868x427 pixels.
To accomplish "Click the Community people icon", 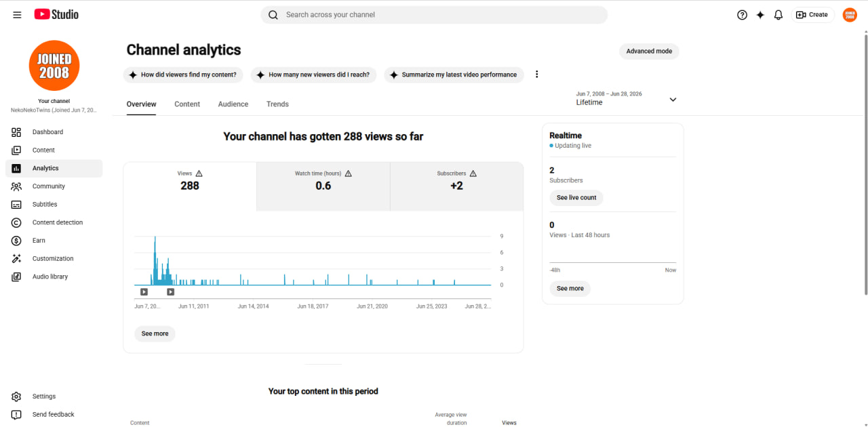I will (16, 186).
